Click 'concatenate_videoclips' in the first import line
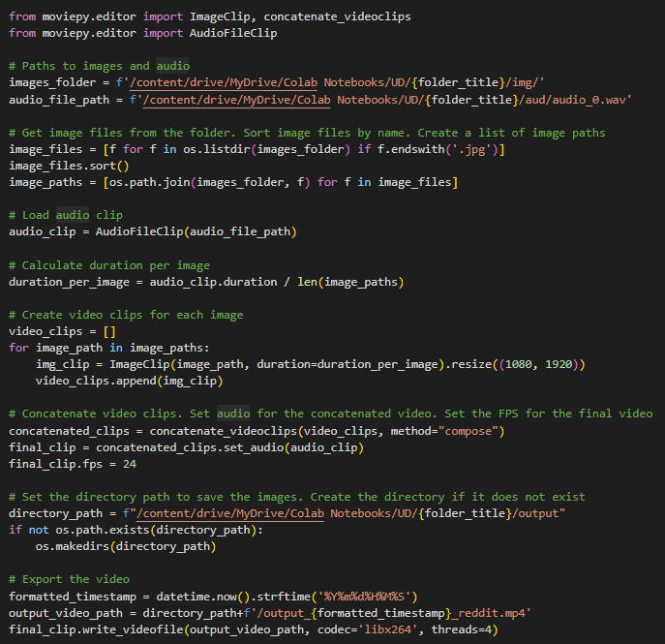The height and width of the screenshot is (644, 665). tap(337, 16)
